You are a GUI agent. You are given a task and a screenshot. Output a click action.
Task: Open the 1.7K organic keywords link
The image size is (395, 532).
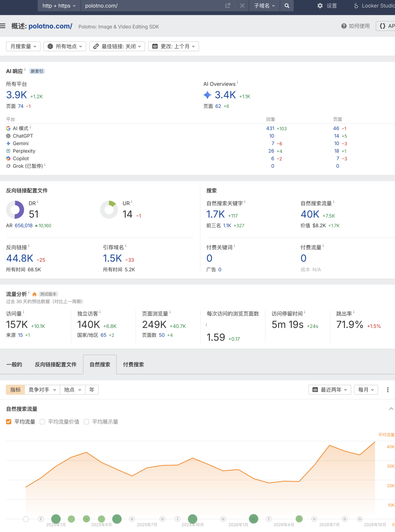[x=215, y=214]
